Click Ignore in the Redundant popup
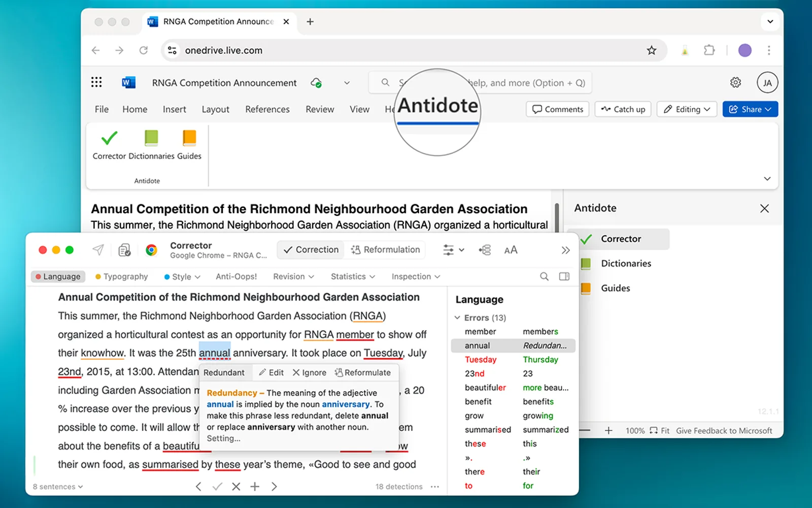Image resolution: width=812 pixels, height=508 pixels. tap(310, 372)
